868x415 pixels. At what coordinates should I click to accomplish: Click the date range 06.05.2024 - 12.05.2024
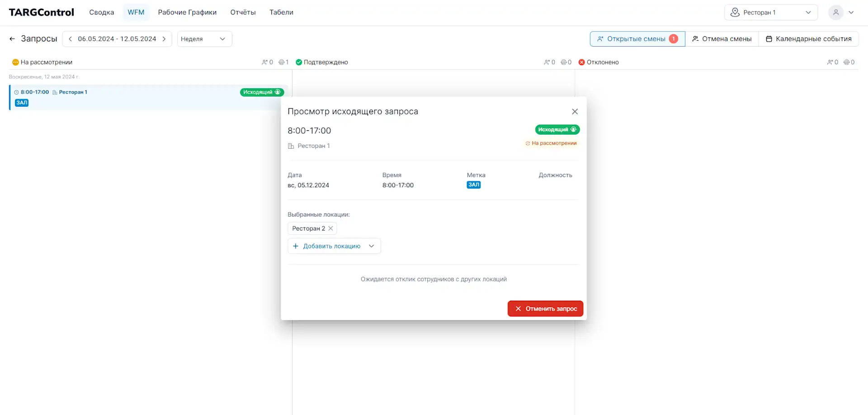tap(117, 39)
